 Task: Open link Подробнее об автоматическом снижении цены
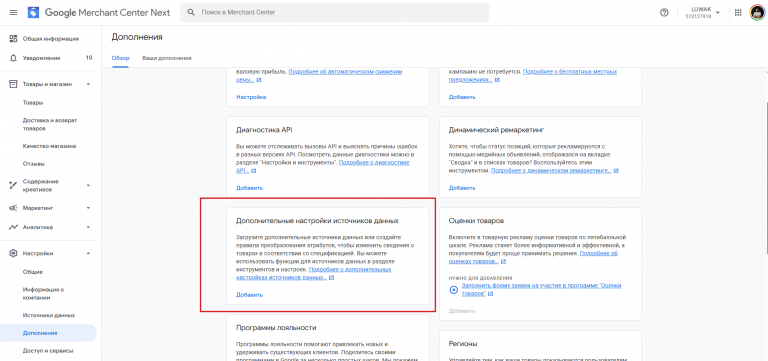click(318, 75)
